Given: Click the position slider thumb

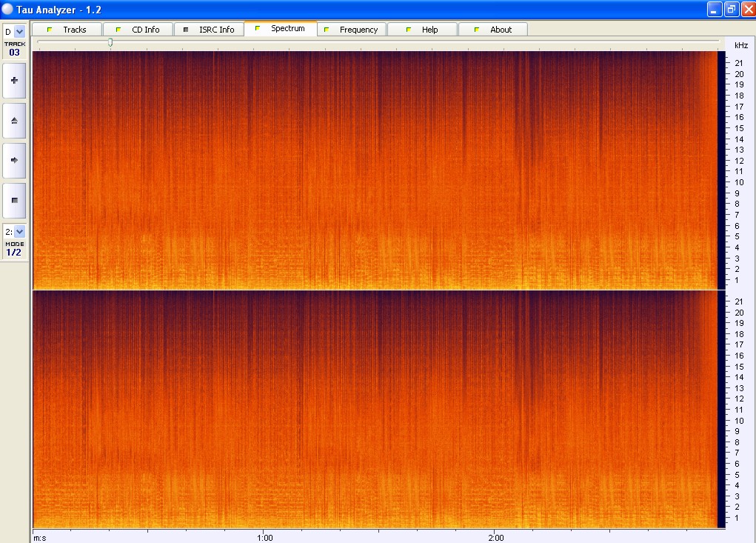Looking at the screenshot, I should (x=110, y=43).
